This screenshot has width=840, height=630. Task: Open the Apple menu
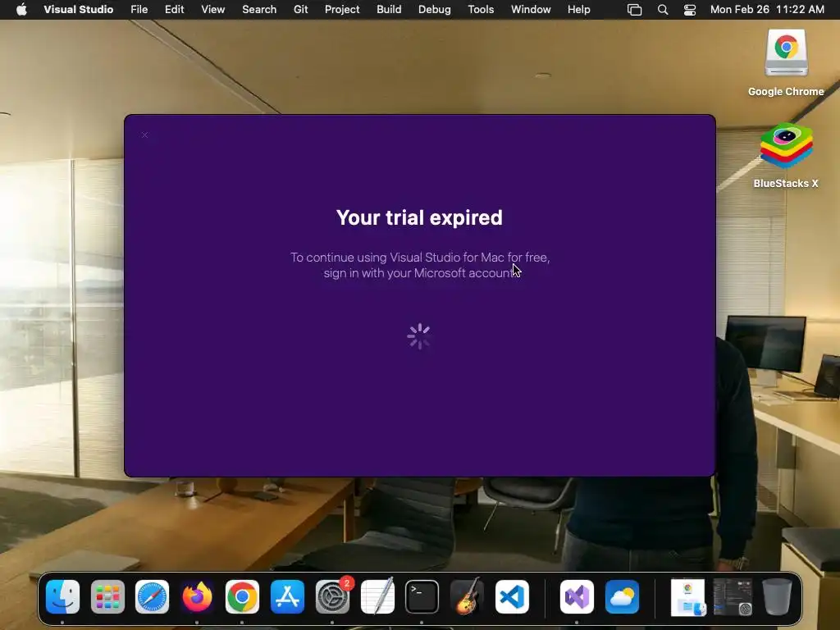click(x=21, y=9)
